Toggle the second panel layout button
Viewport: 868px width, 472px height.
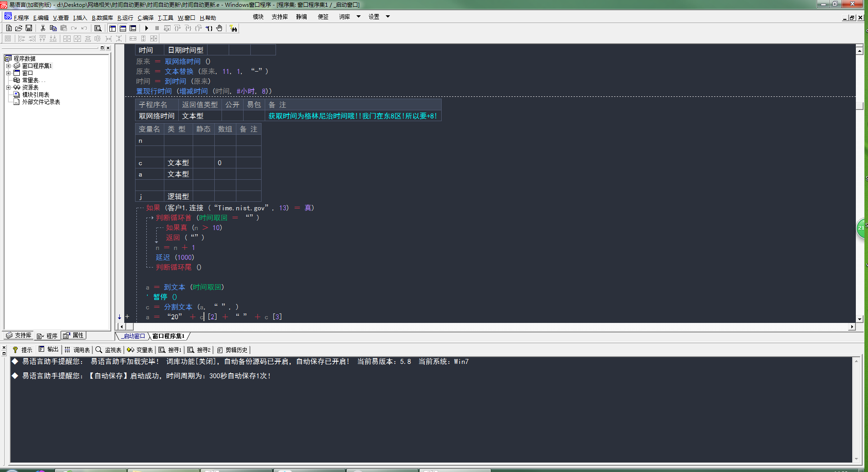click(x=122, y=28)
